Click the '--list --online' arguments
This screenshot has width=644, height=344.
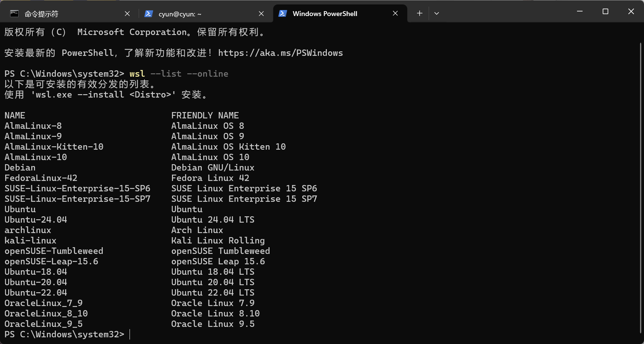point(189,74)
